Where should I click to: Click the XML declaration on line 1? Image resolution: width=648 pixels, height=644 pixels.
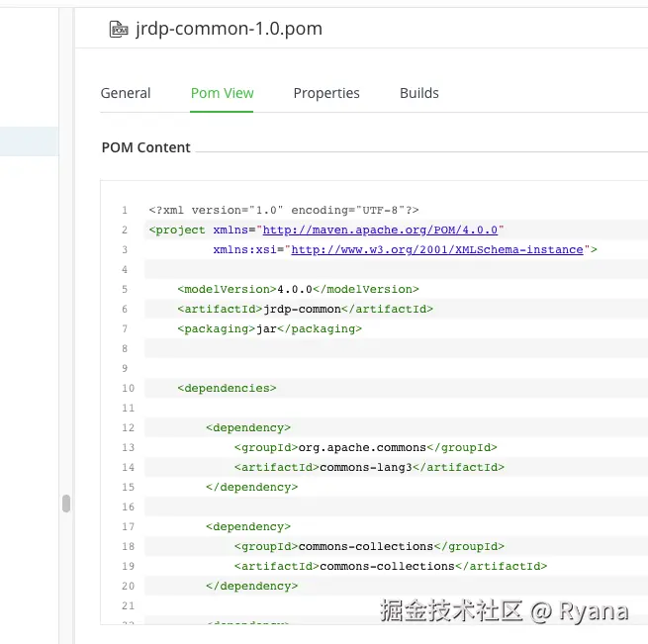pos(284,210)
